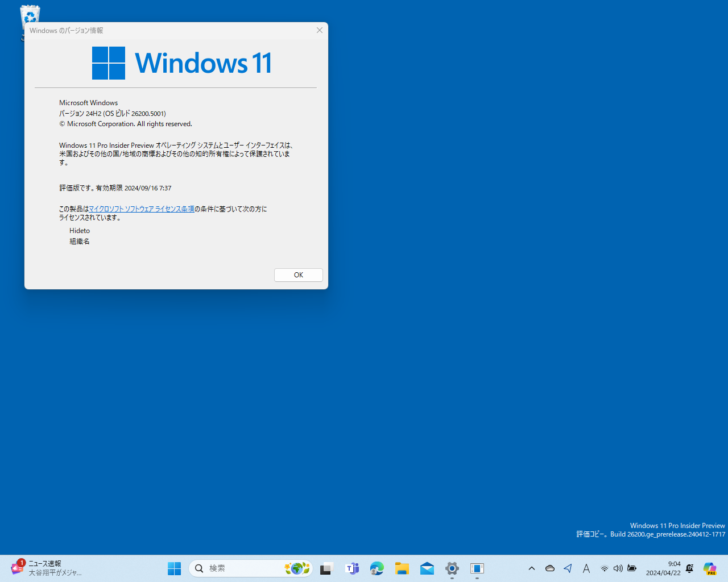Open the Start menu
This screenshot has height=582, width=728.
174,568
